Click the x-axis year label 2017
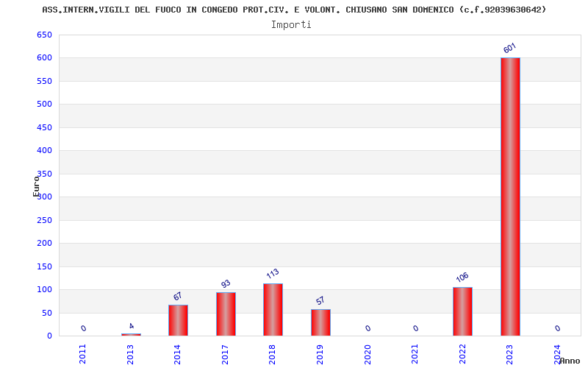Viewport: 588px width, 368px height. tap(225, 354)
